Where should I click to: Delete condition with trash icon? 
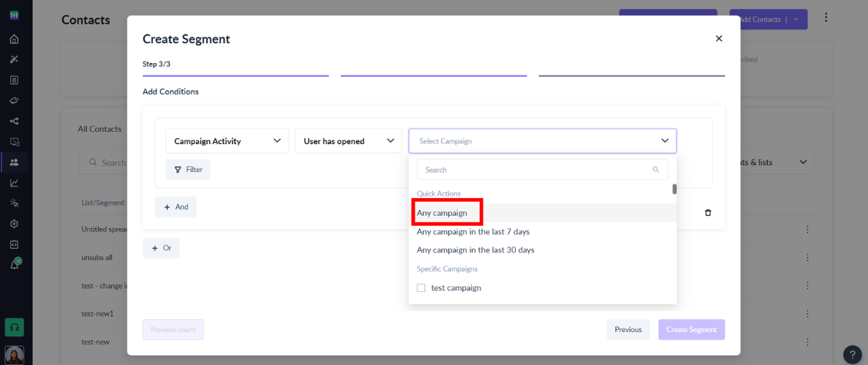708,213
